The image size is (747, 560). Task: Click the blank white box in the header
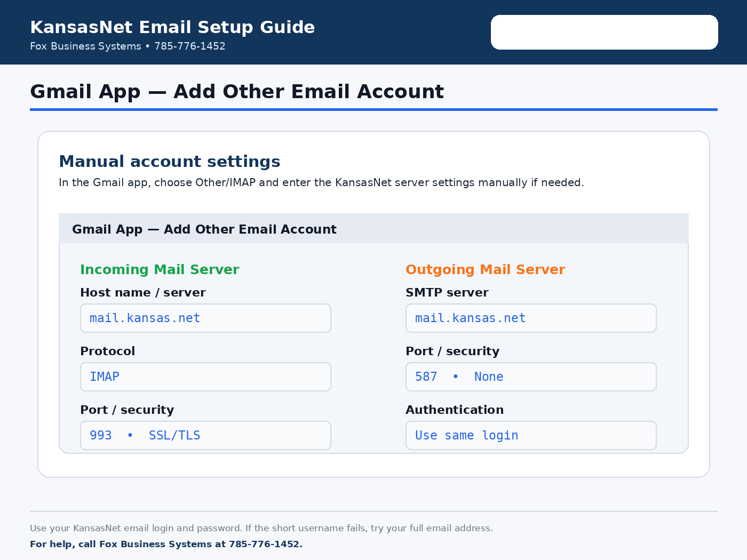[x=604, y=32]
